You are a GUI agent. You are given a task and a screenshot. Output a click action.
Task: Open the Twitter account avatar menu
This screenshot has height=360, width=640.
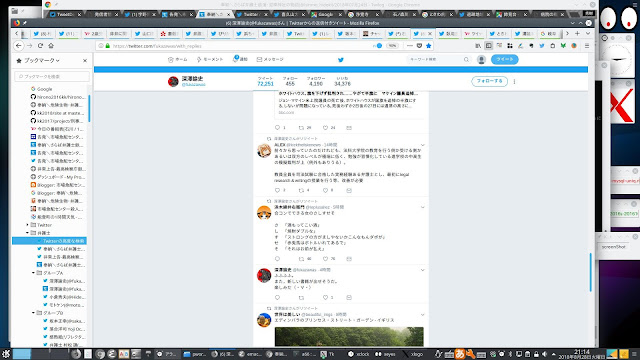click(x=482, y=60)
